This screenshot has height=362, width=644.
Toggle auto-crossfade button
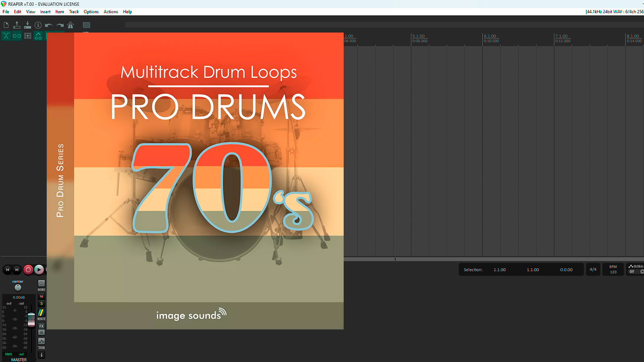click(x=6, y=36)
